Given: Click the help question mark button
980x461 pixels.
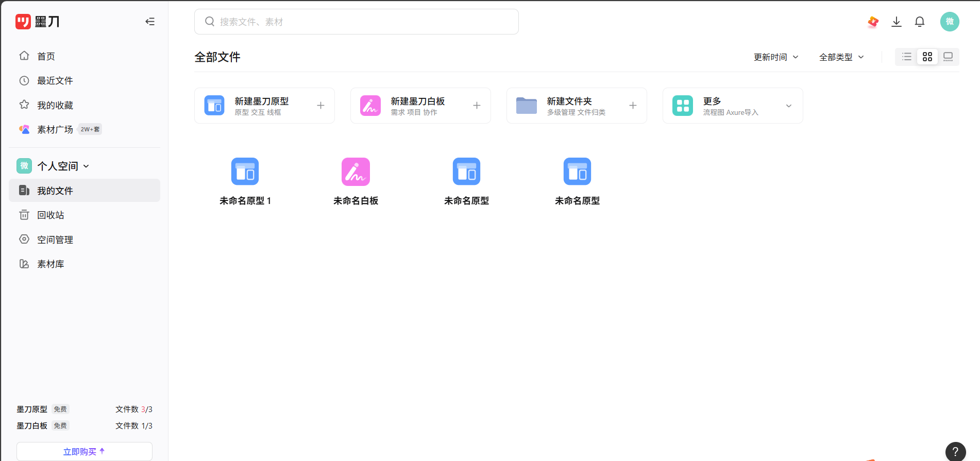Looking at the screenshot, I should point(955,452).
